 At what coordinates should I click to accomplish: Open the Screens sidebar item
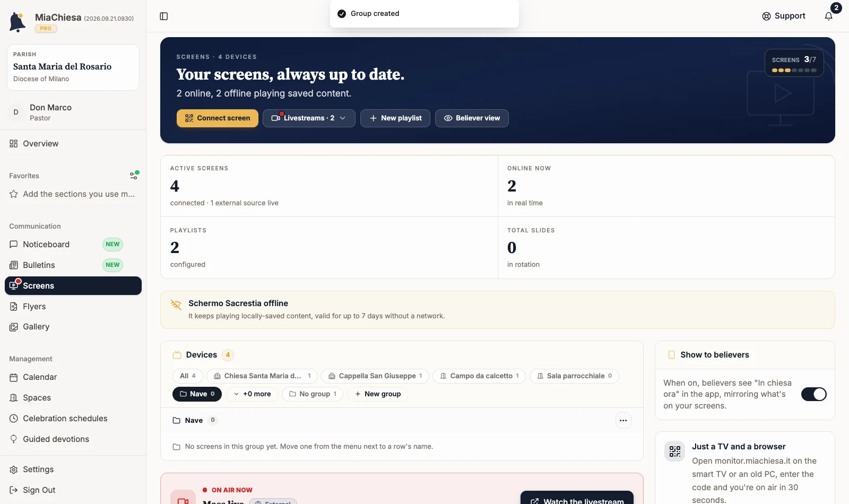[73, 286]
